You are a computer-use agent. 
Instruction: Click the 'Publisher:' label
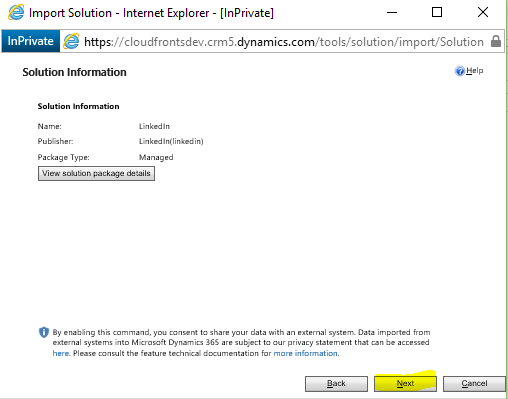[x=55, y=141]
